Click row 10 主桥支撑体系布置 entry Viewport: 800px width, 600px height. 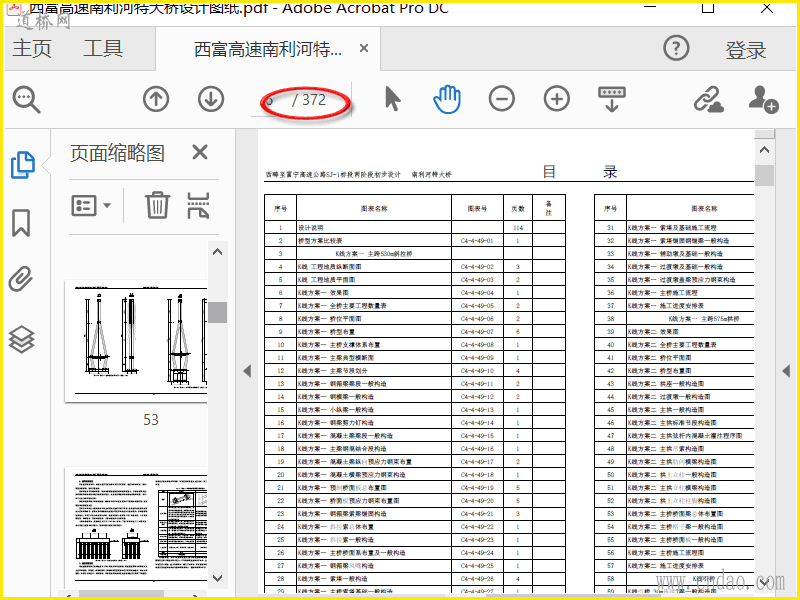[339, 345]
